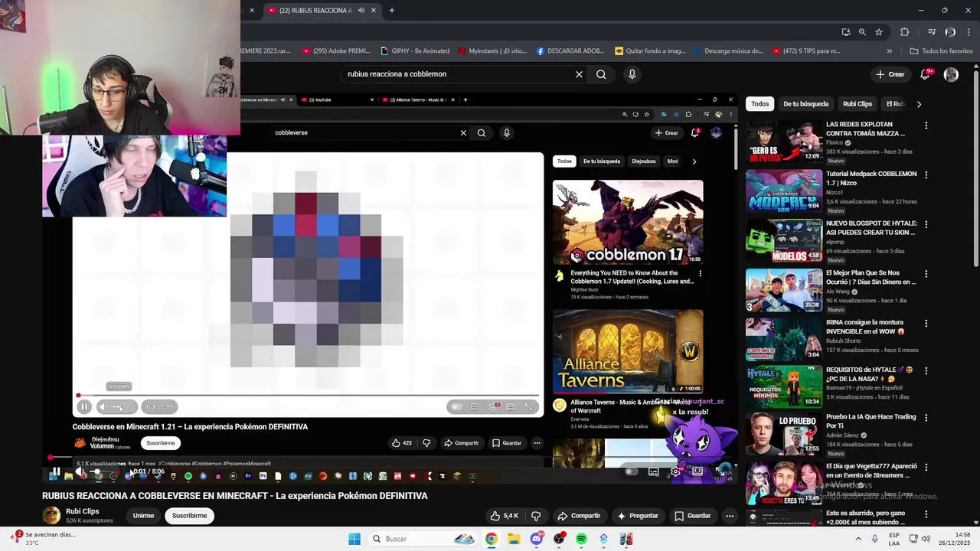Open settings gear in main video player
Viewport: 980px width, 551px height.
(675, 471)
